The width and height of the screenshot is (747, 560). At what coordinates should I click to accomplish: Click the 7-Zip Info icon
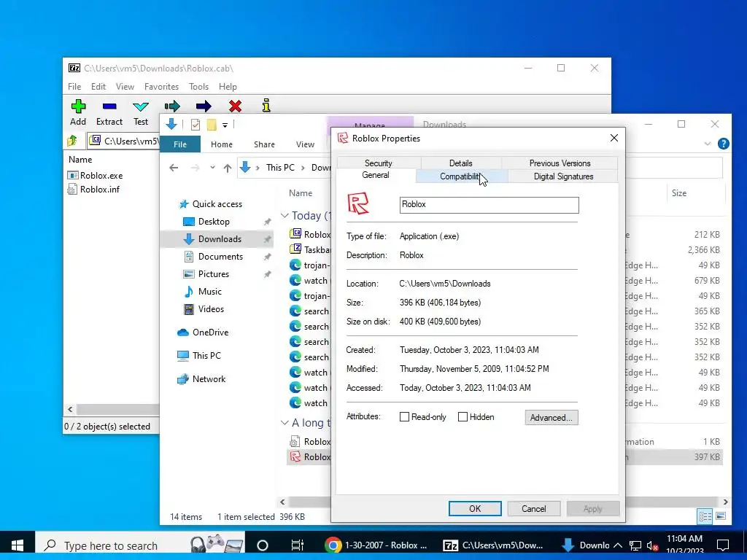pyautogui.click(x=266, y=105)
